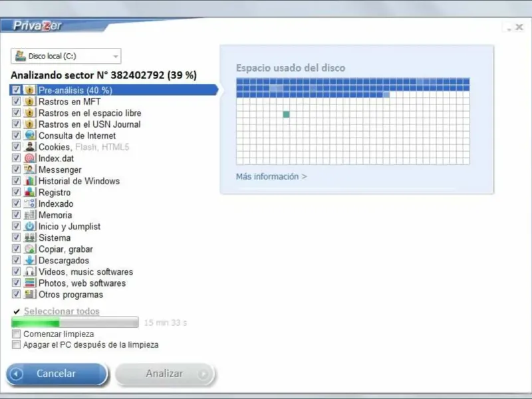Screen dimensions: 532x399
Task: Click the Registro blocks icon
Action: point(29,192)
